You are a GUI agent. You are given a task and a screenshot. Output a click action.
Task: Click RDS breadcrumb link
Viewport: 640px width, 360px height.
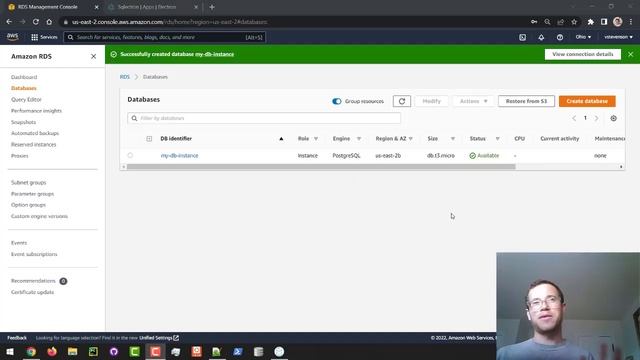(x=124, y=77)
